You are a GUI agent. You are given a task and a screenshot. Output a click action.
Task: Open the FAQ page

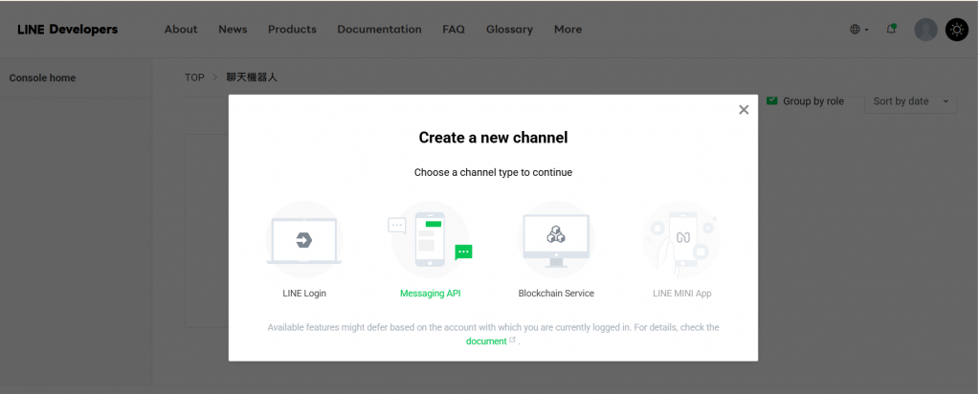click(x=454, y=30)
